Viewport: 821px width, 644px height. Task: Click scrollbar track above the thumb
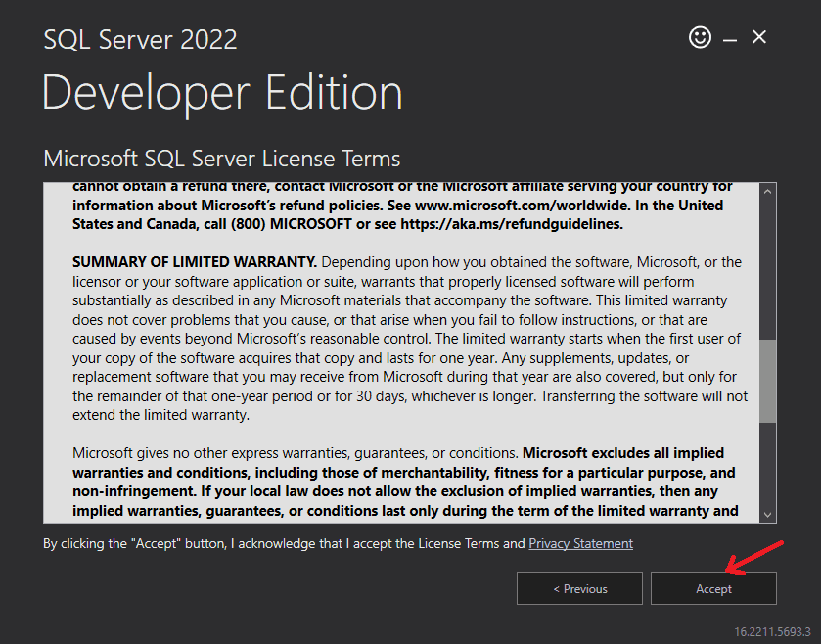click(768, 264)
